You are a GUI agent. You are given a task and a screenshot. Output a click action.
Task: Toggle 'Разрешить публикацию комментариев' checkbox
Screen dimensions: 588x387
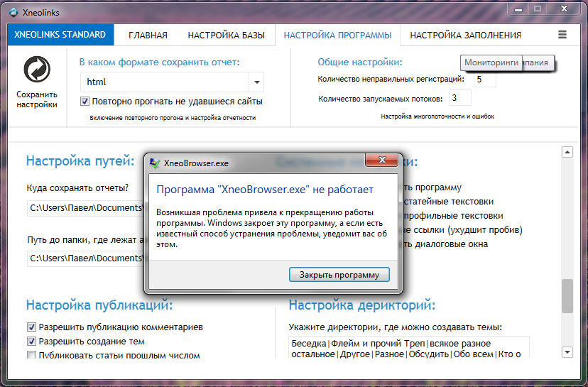[31, 327]
